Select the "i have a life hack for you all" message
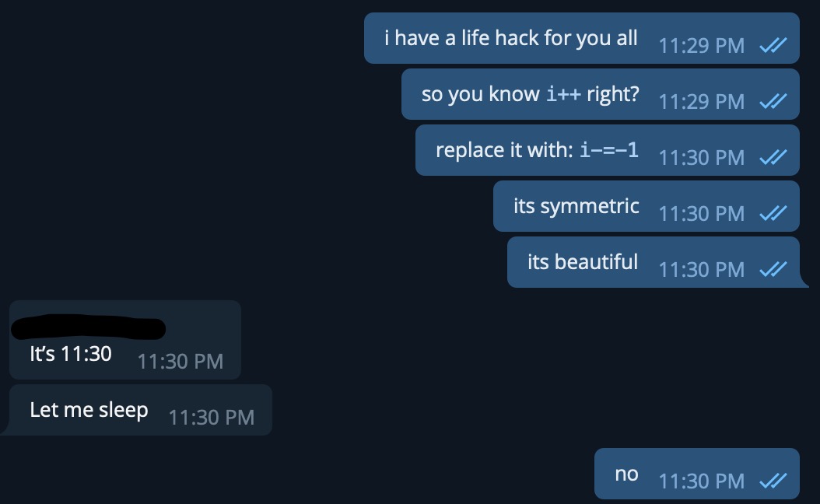 [510, 38]
